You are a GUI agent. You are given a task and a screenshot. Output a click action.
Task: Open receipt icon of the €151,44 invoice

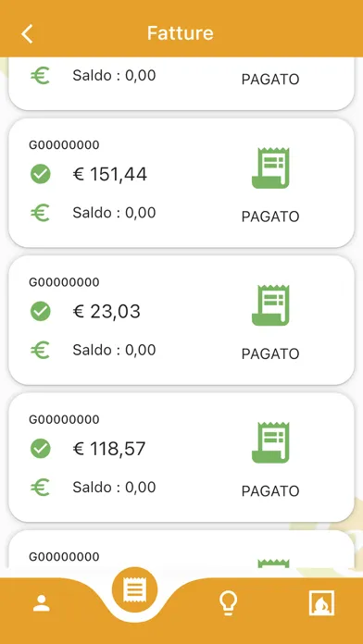pyautogui.click(x=270, y=167)
